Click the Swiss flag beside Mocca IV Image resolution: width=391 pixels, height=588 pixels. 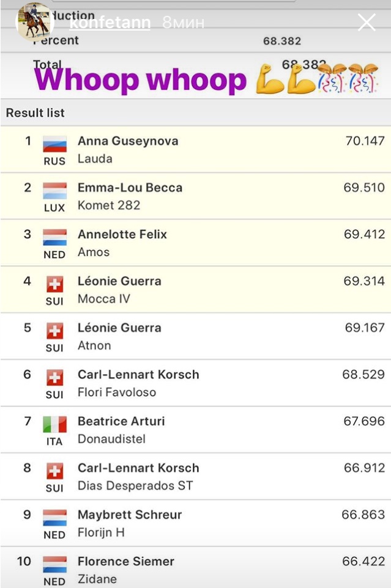click(54, 284)
